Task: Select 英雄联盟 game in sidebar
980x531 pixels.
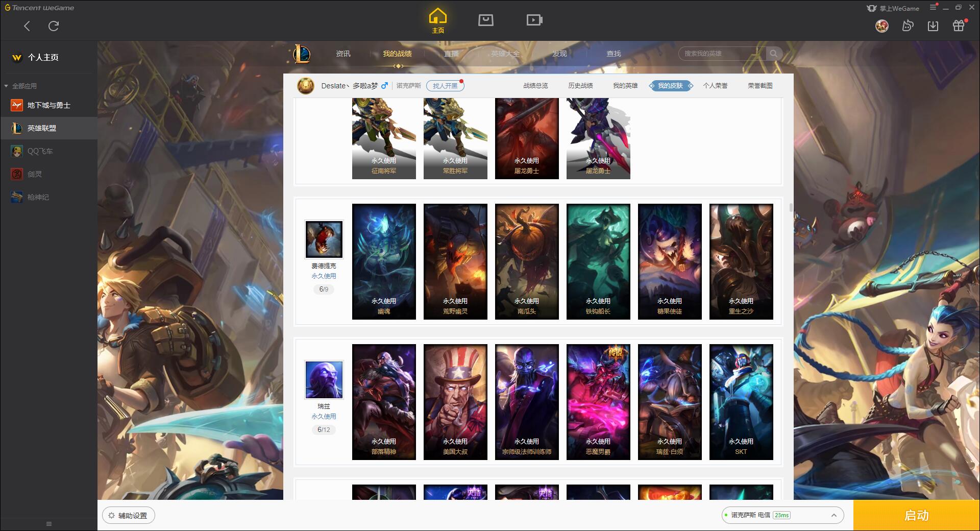Action: click(x=48, y=128)
